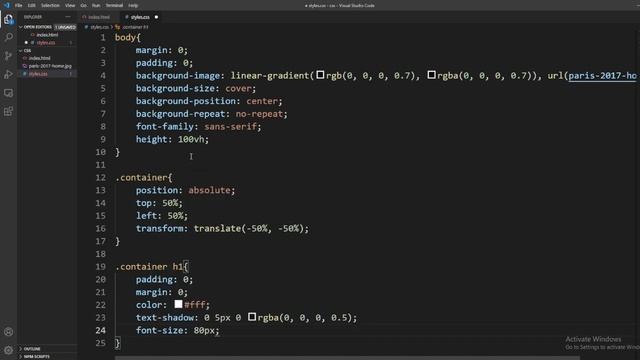Click the horizontal scrollbar of the editor
640x360 pixels.
pos(347,358)
